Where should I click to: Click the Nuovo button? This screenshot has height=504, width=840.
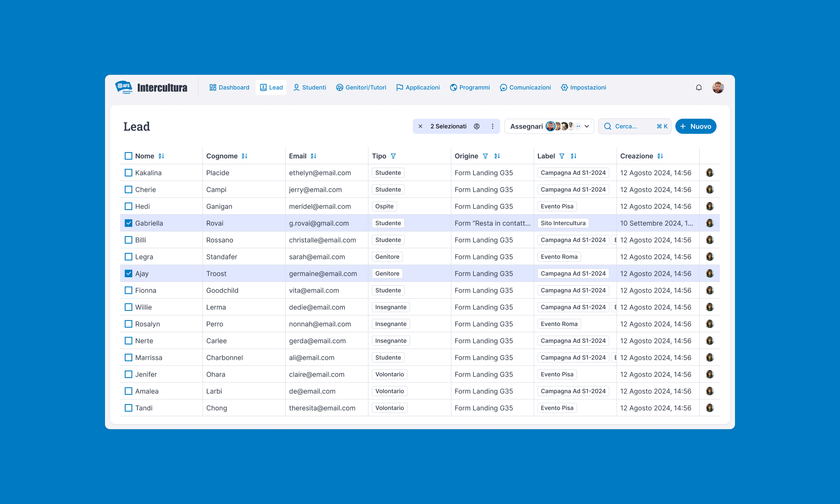tap(696, 126)
